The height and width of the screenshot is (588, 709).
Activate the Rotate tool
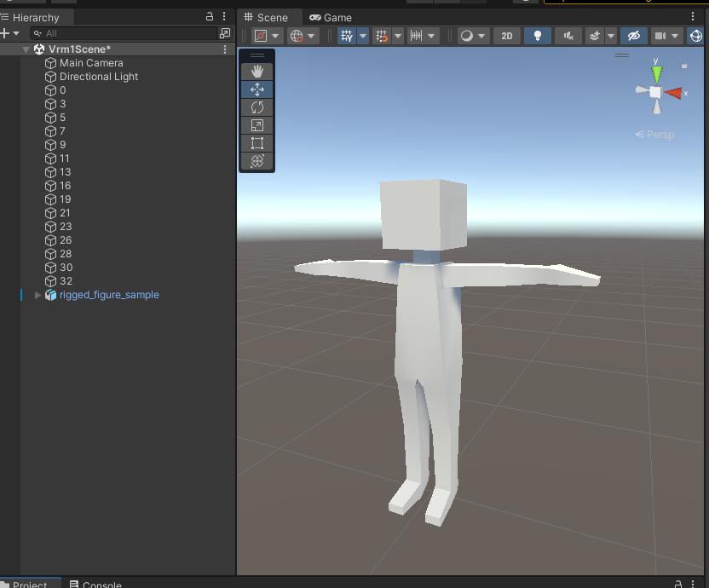click(257, 107)
